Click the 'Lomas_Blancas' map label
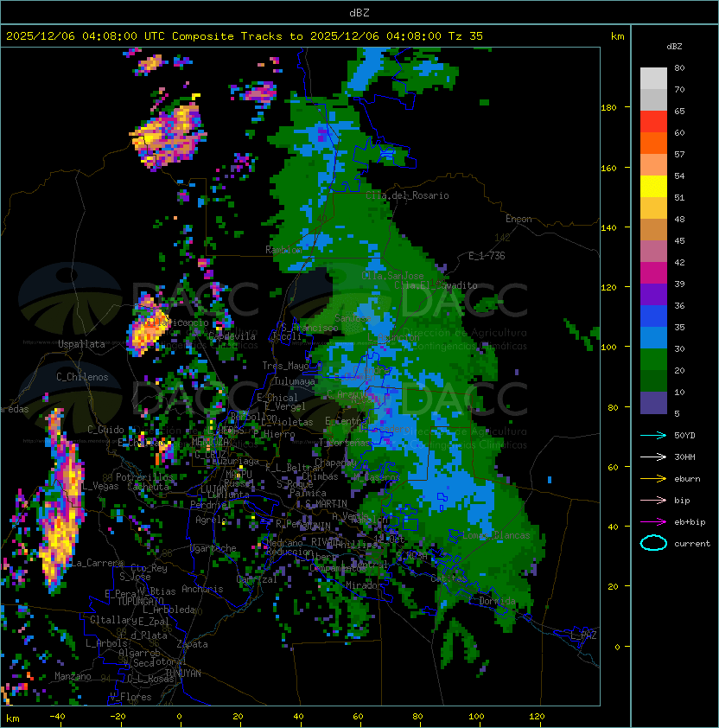 [x=496, y=535]
